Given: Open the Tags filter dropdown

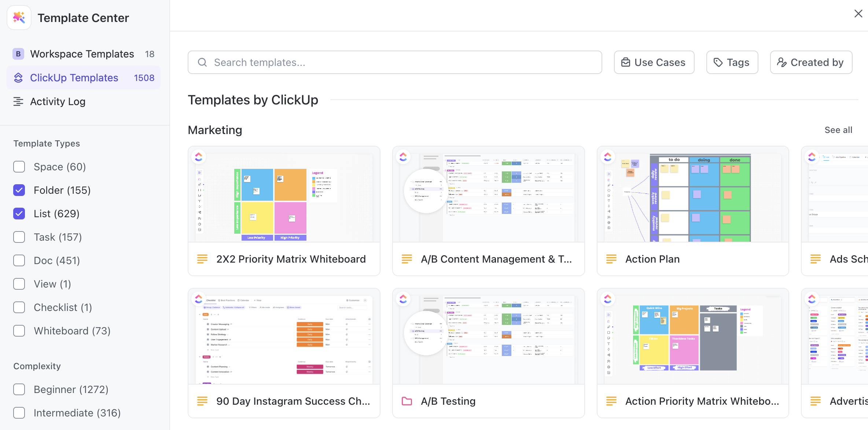Looking at the screenshot, I should tap(732, 63).
